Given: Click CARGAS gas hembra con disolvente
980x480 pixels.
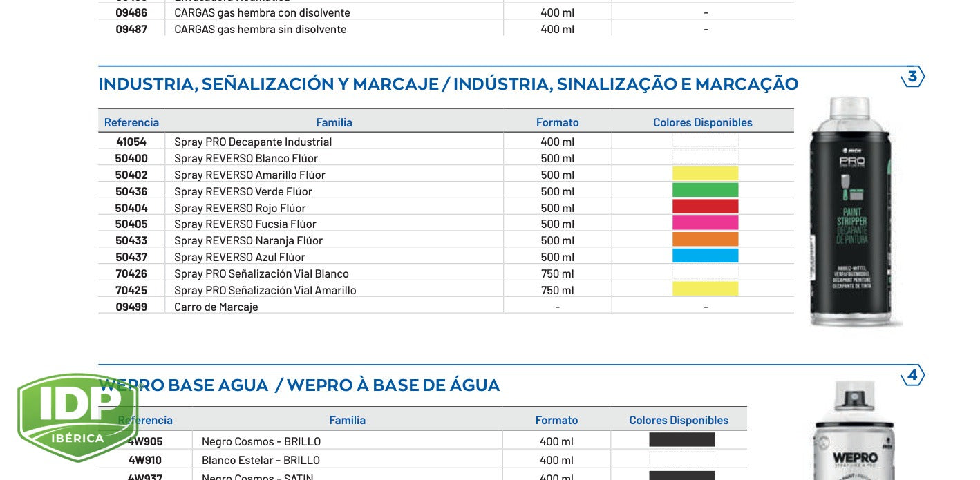Looking at the screenshot, I should pos(262,12).
